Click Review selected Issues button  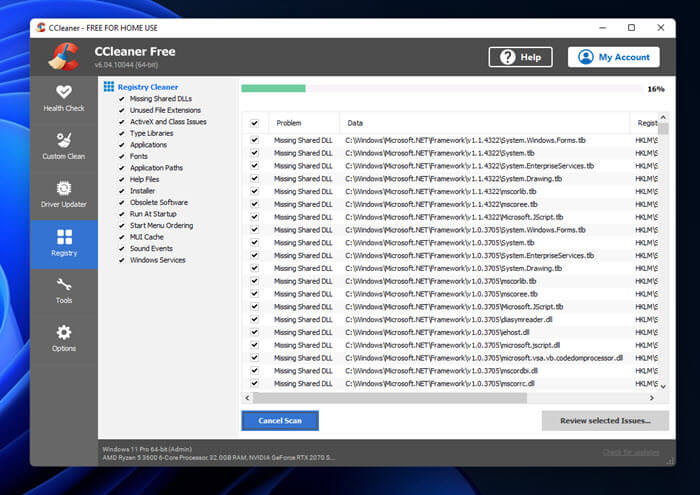pyautogui.click(x=605, y=420)
